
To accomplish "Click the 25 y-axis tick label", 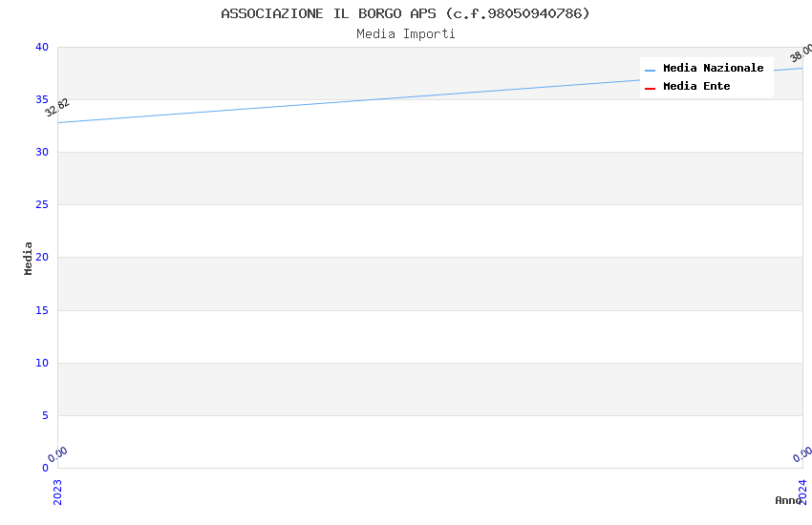I will coord(42,205).
